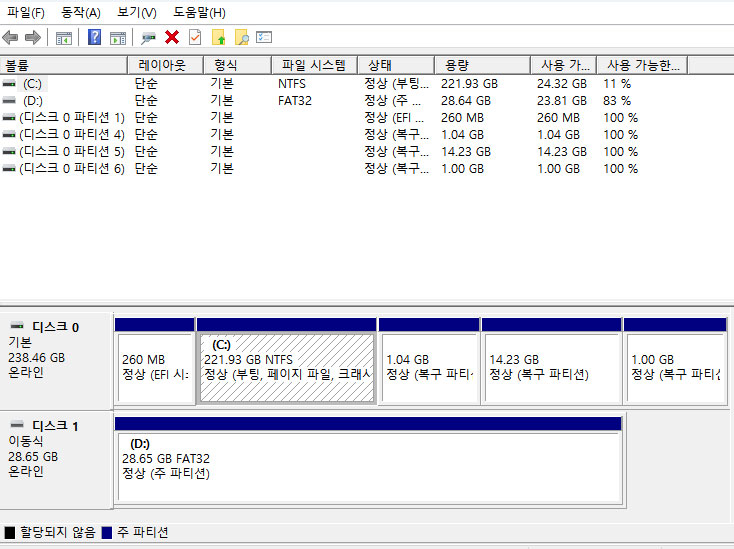Click the connect drive toolbar icon
Screen dimensions: 734x549
tap(148, 37)
